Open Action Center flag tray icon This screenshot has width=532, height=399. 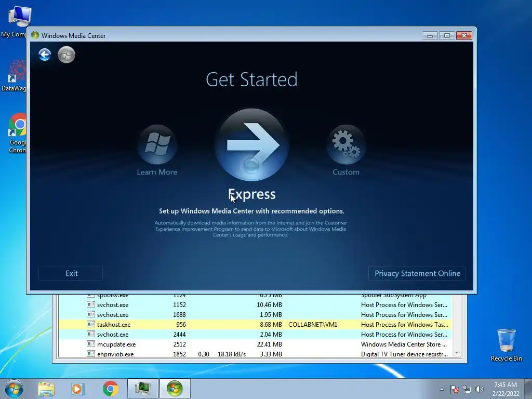click(x=454, y=389)
